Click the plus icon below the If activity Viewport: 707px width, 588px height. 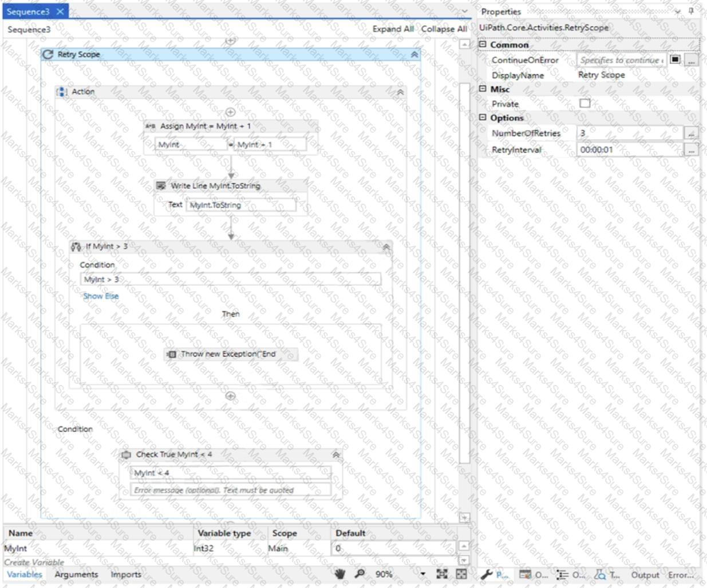click(230, 396)
